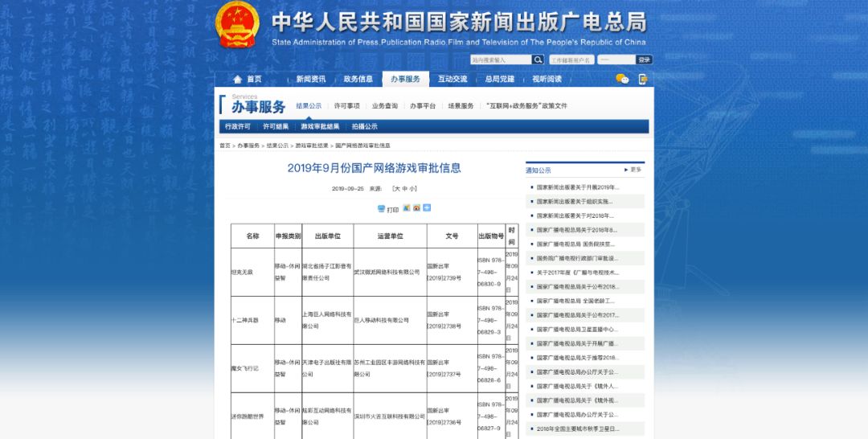Open notice 国家广播电视总局 国务院扶贫...

click(x=575, y=244)
